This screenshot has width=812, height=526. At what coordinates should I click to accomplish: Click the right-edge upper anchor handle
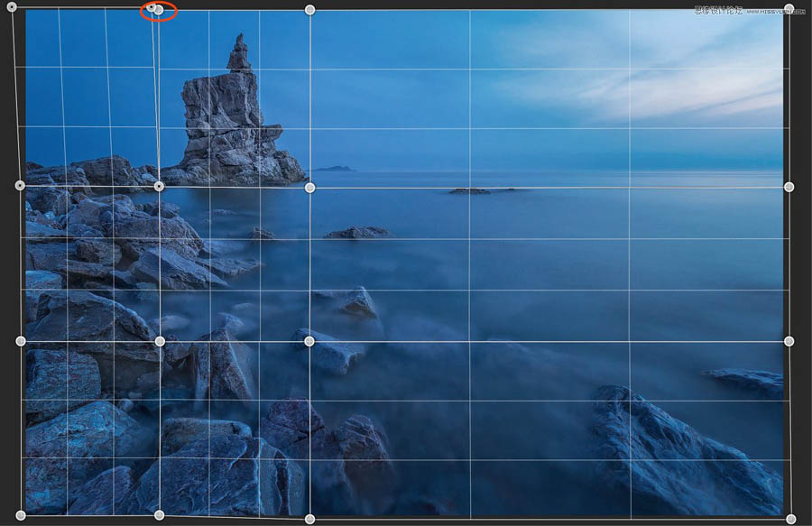pyautogui.click(x=789, y=188)
